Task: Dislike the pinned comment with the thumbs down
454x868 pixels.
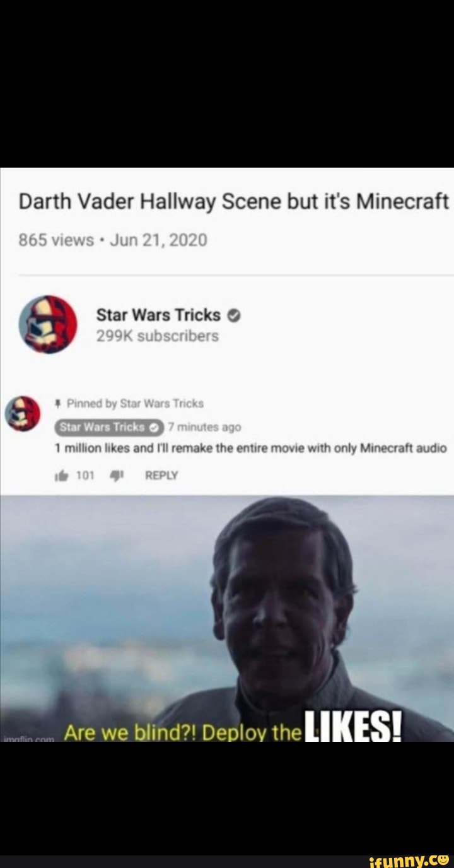Action: 118,476
